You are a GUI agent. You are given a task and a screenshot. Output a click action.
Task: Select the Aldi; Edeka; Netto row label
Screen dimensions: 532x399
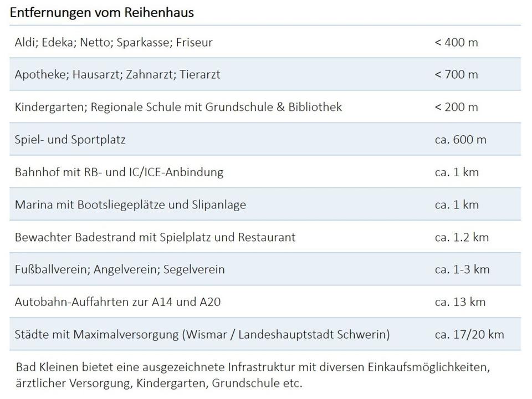click(114, 42)
